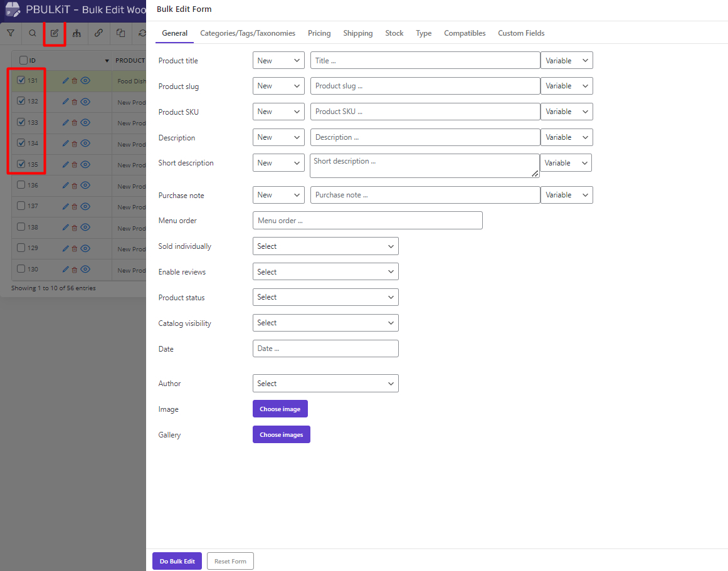Image resolution: width=728 pixels, height=571 pixels.
Task: Open the Sold individually Select dropdown
Action: (325, 246)
